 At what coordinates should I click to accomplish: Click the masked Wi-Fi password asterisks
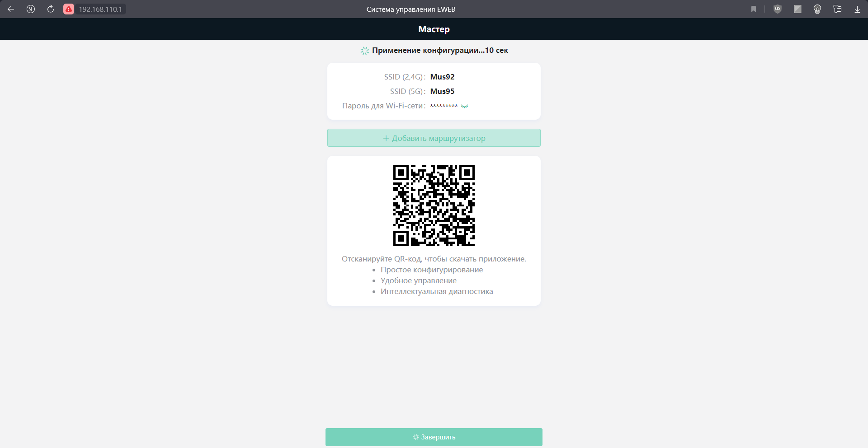[443, 106]
